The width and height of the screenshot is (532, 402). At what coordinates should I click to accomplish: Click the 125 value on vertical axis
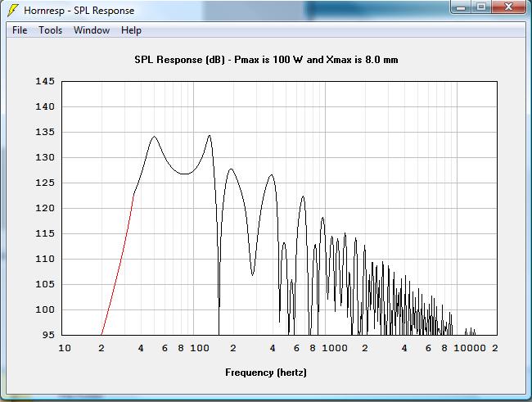[45, 183]
